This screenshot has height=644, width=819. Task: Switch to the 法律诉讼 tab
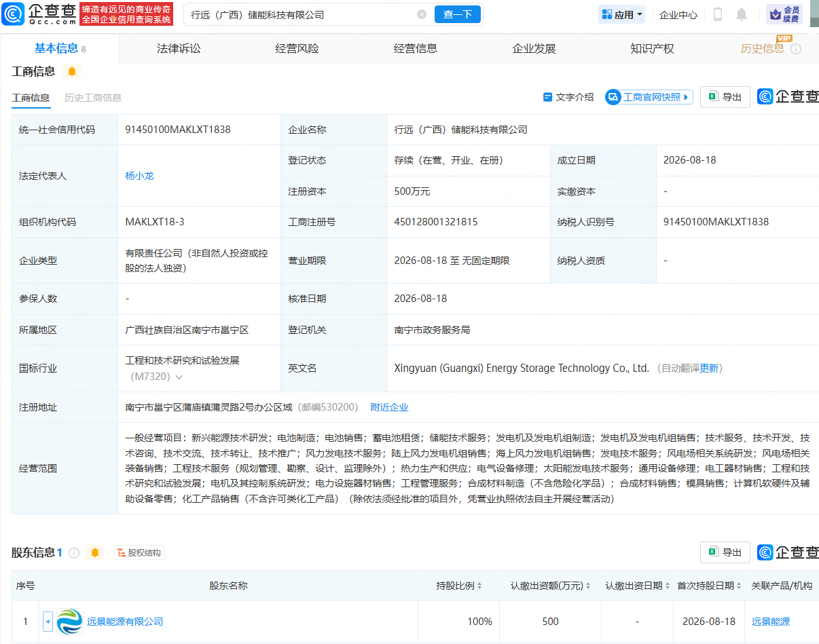tap(179, 49)
